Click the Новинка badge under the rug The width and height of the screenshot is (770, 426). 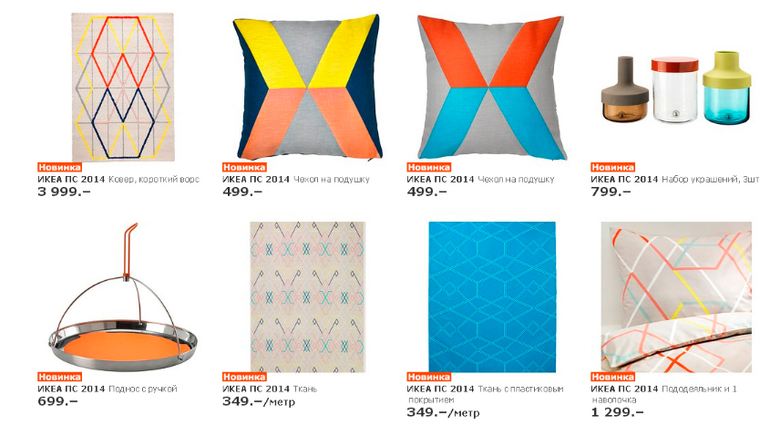(59, 168)
